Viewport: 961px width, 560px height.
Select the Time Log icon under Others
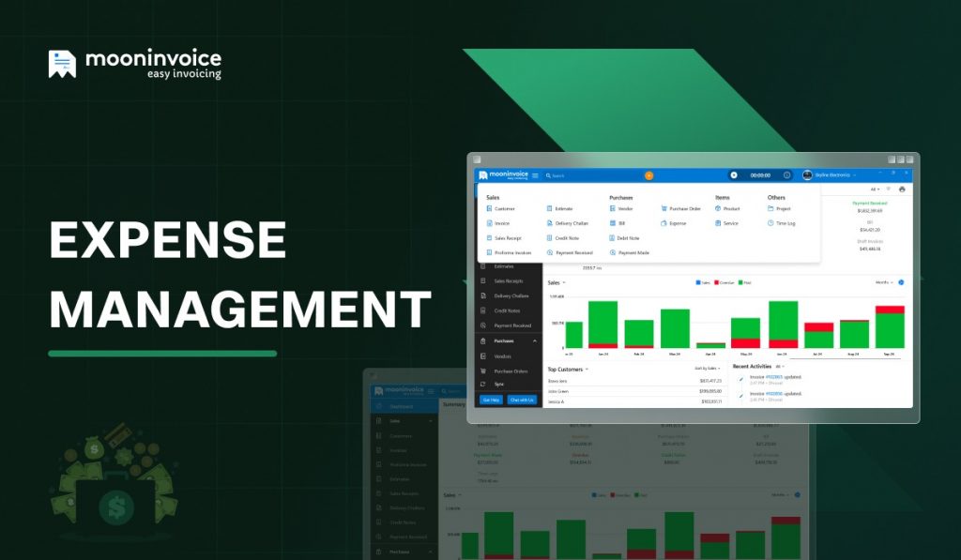tap(770, 222)
